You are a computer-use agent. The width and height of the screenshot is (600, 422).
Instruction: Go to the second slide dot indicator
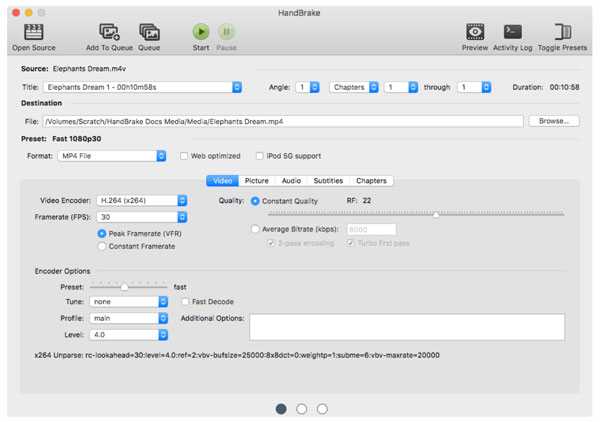tap(302, 409)
